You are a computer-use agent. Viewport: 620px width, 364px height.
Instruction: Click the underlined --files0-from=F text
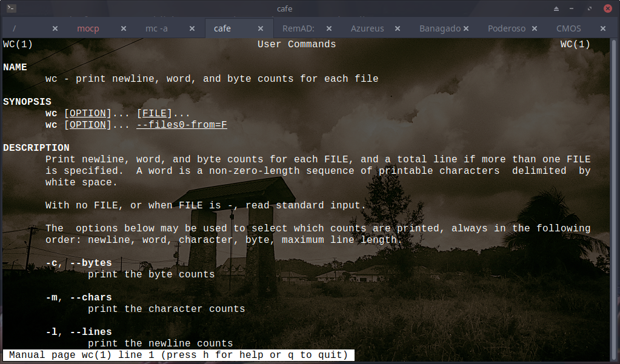181,125
